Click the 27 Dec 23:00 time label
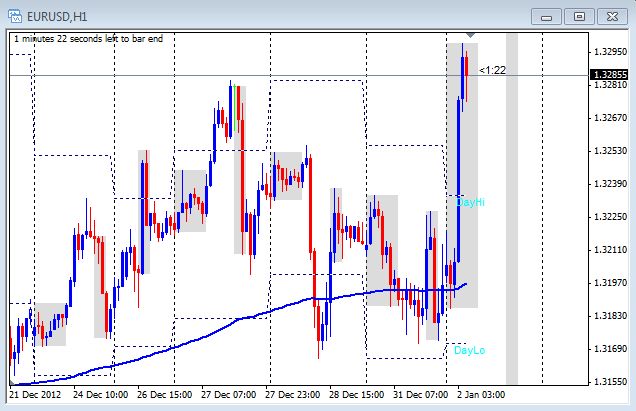 point(292,394)
